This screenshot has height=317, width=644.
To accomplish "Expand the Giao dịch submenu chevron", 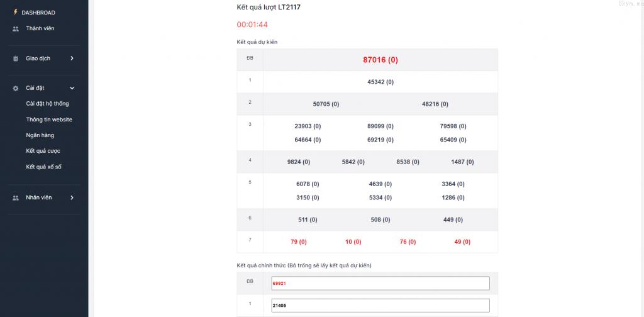I will (72, 58).
